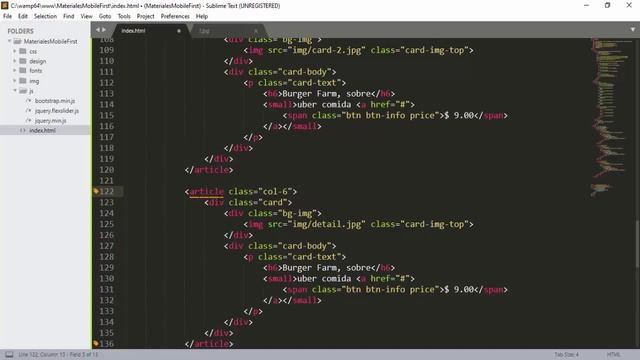640x360 pixels.
Task: Open the Selection menu
Action: [45, 16]
